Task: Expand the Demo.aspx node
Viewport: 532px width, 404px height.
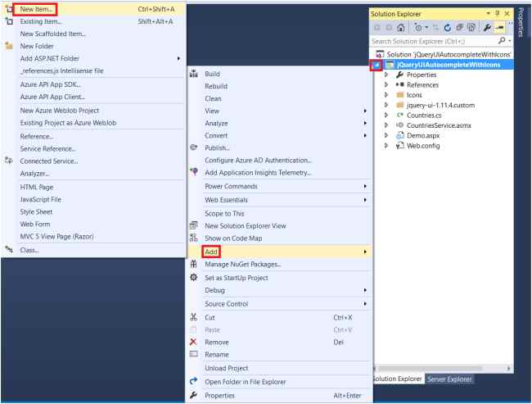Action: point(386,135)
